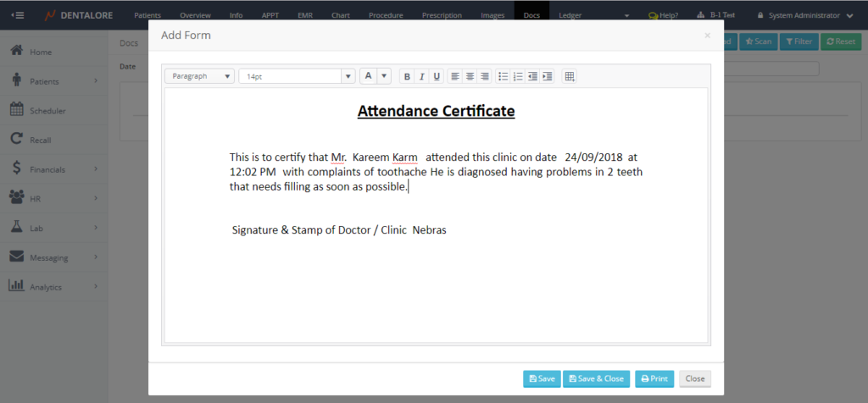Toggle italic formatting in the editor

[421, 76]
